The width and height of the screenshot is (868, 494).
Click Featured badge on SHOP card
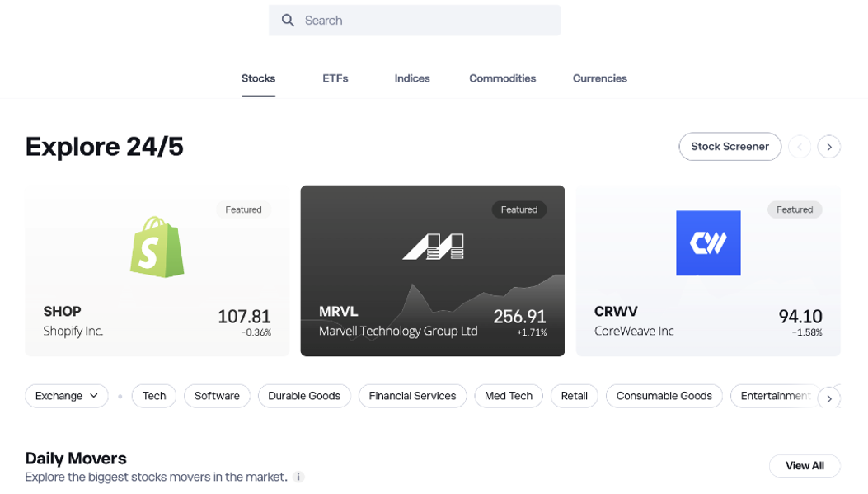243,210
